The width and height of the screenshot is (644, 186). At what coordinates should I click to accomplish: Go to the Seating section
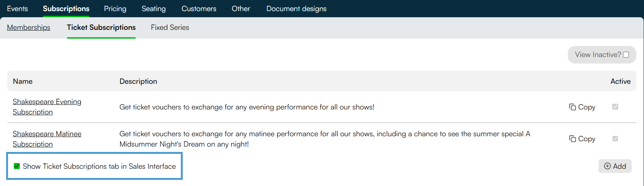[x=154, y=8]
